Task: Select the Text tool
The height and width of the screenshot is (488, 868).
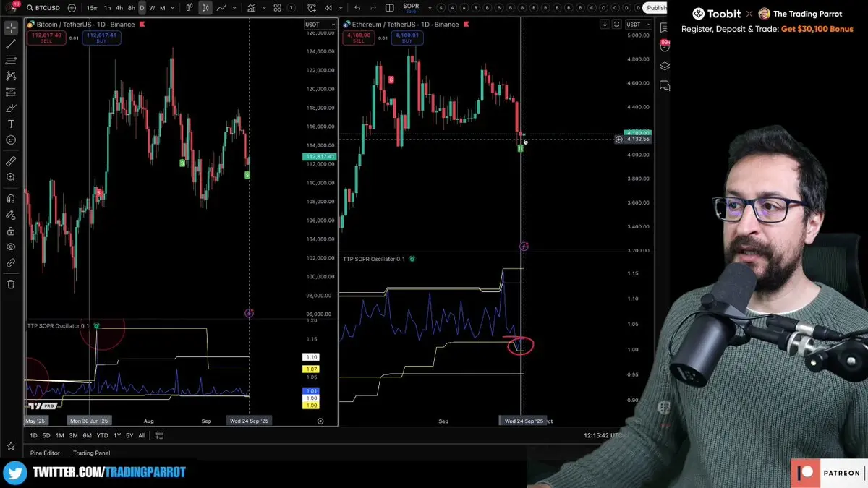Action: click(x=11, y=124)
